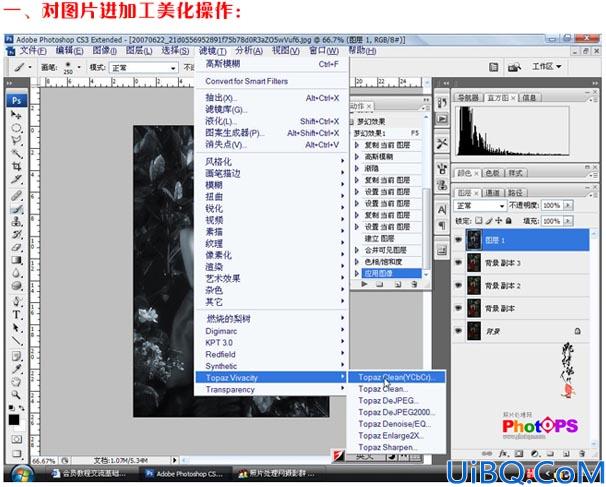The height and width of the screenshot is (487, 606).
Task: Select the Eraser tool
Action: pyautogui.click(x=16, y=247)
